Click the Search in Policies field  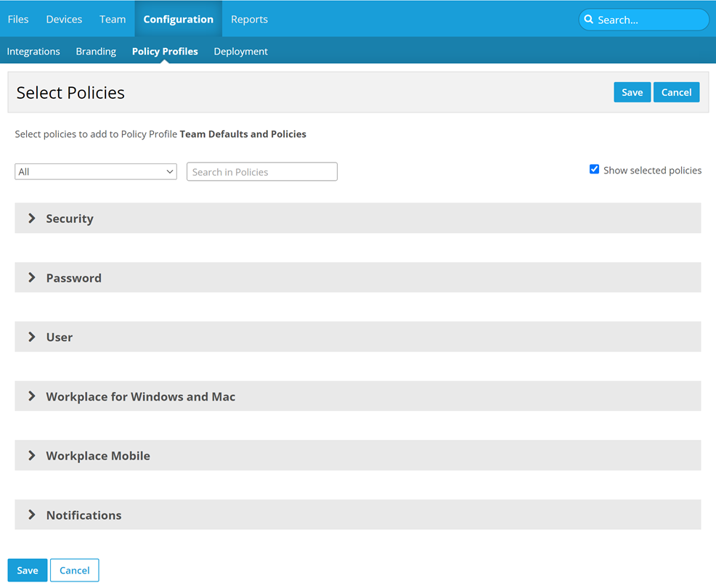click(x=262, y=172)
